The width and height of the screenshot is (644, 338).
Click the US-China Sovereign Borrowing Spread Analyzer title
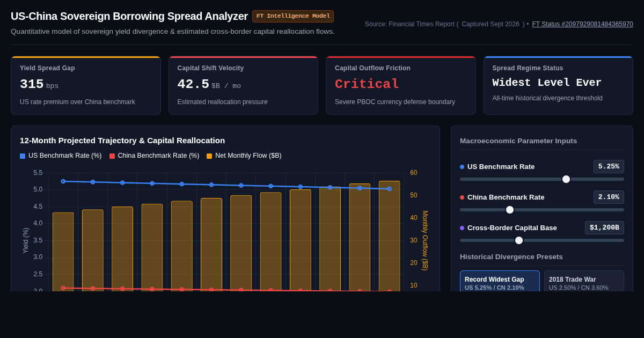pos(129,16)
